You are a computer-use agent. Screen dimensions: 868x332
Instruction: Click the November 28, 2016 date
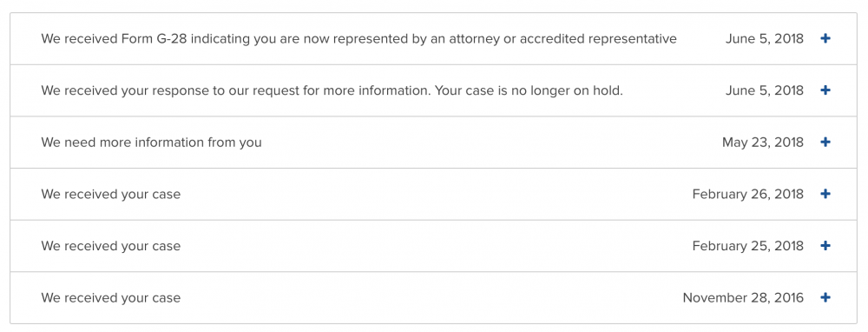coord(743,297)
